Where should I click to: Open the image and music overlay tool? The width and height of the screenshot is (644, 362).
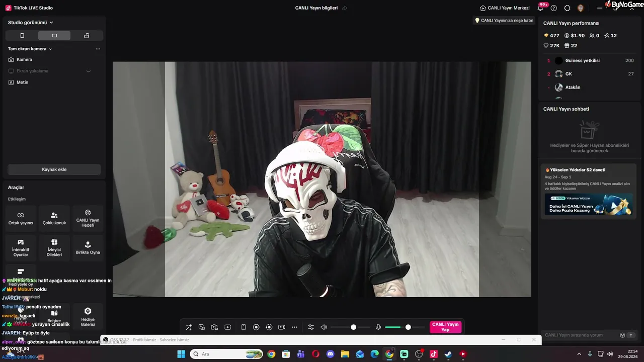[x=202, y=327]
